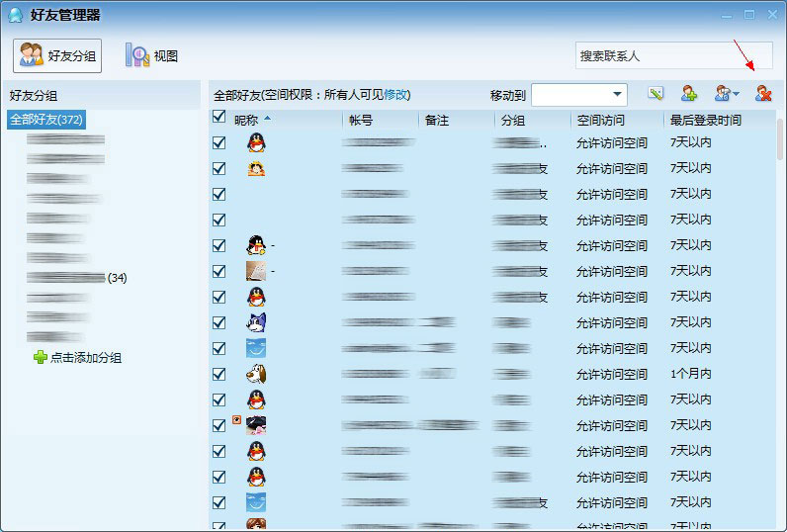Uncheck the box for the 1个月内 row
Viewport: 787px width, 532px height.
tap(219, 374)
